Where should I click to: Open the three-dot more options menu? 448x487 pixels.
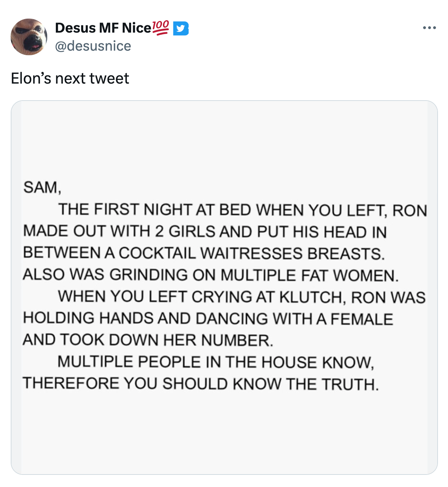pos(429,28)
